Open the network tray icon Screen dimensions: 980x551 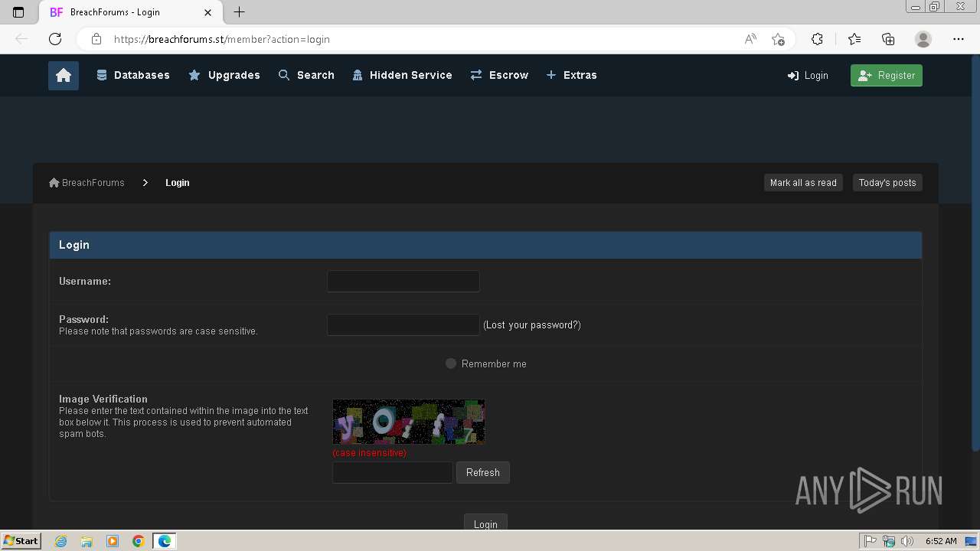pyautogui.click(x=889, y=541)
